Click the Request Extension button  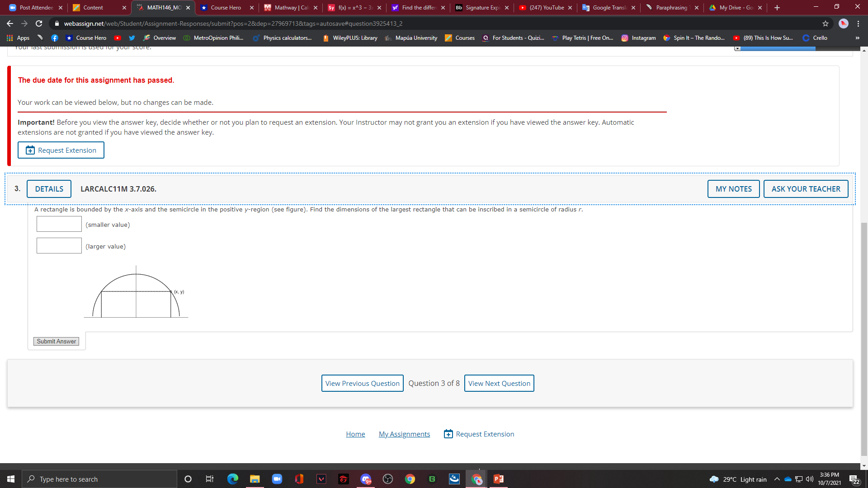[x=61, y=150]
